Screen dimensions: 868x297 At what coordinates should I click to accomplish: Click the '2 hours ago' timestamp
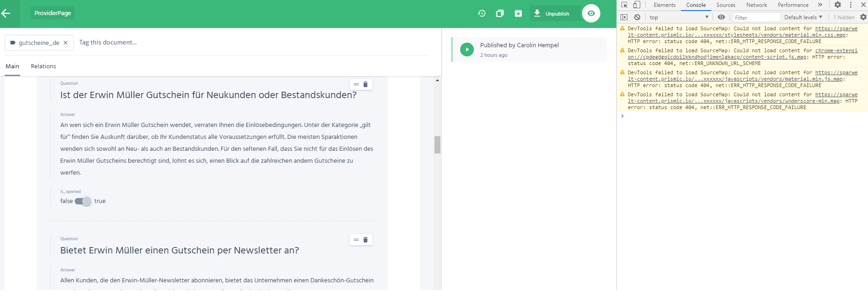494,55
